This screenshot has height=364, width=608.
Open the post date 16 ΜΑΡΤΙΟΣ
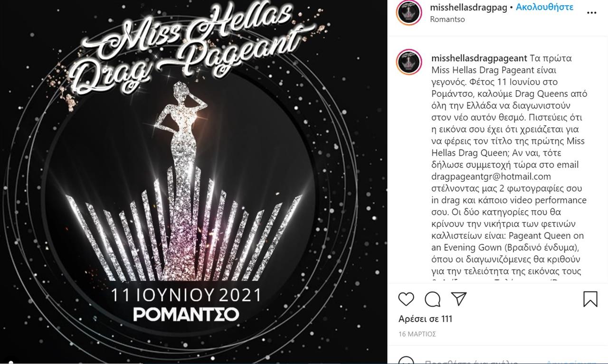tap(417, 334)
